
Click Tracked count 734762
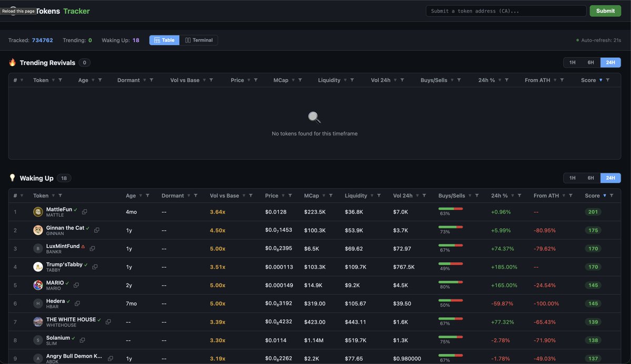[x=43, y=40]
